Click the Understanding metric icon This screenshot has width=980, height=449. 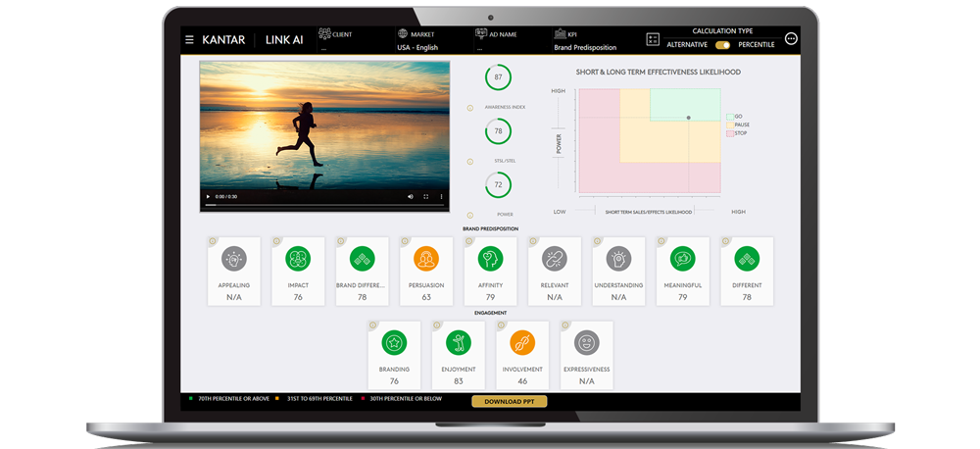click(x=618, y=258)
